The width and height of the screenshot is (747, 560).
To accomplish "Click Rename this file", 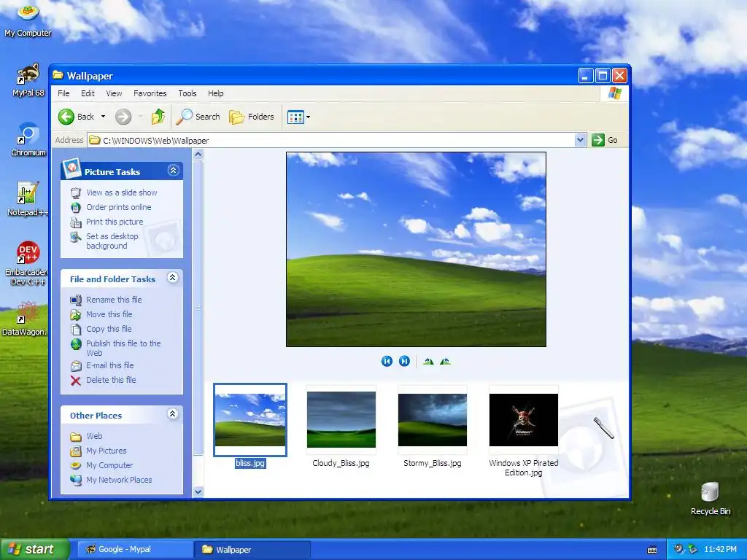I will [114, 300].
